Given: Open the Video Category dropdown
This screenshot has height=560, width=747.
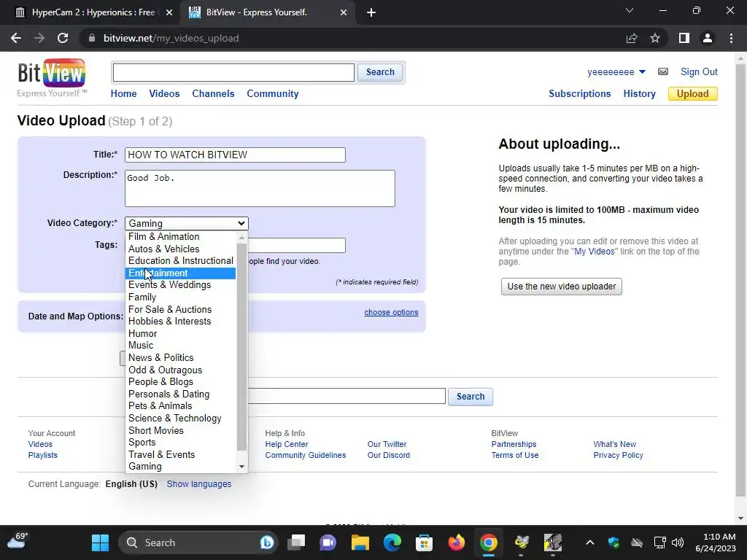Looking at the screenshot, I should pos(186,223).
